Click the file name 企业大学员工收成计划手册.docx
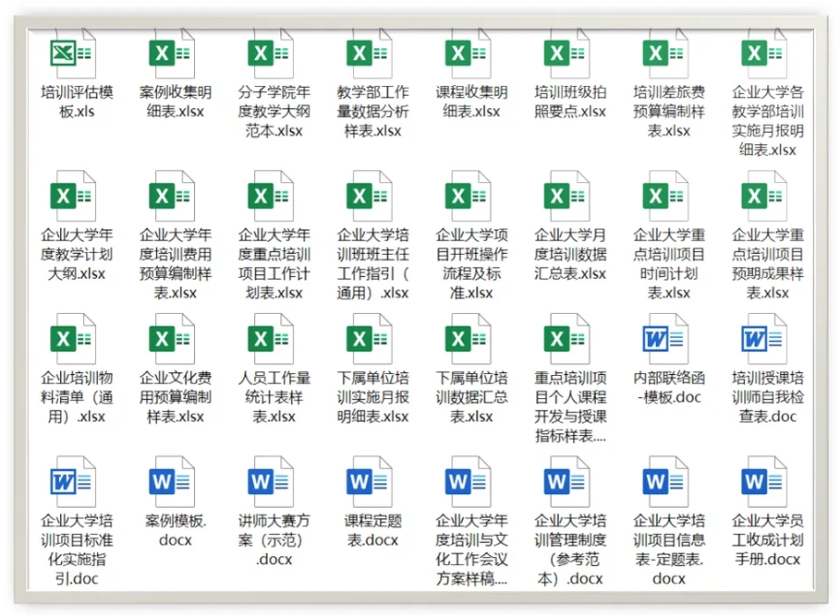The height and width of the screenshot is (616, 840). 768,540
